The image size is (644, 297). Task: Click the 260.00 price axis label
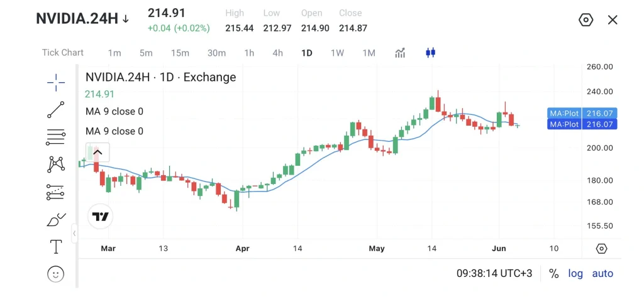[601, 67]
